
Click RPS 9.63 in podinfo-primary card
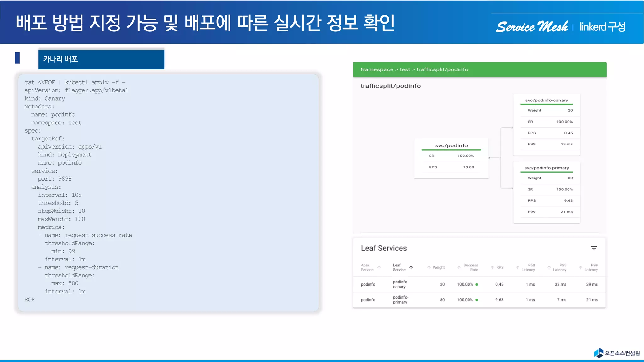(x=550, y=200)
